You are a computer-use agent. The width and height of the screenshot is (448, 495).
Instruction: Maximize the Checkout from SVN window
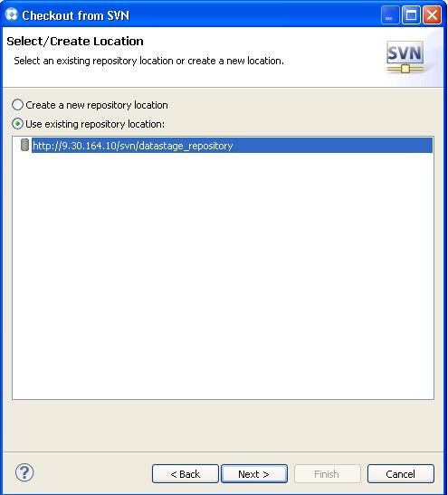pyautogui.click(x=411, y=15)
